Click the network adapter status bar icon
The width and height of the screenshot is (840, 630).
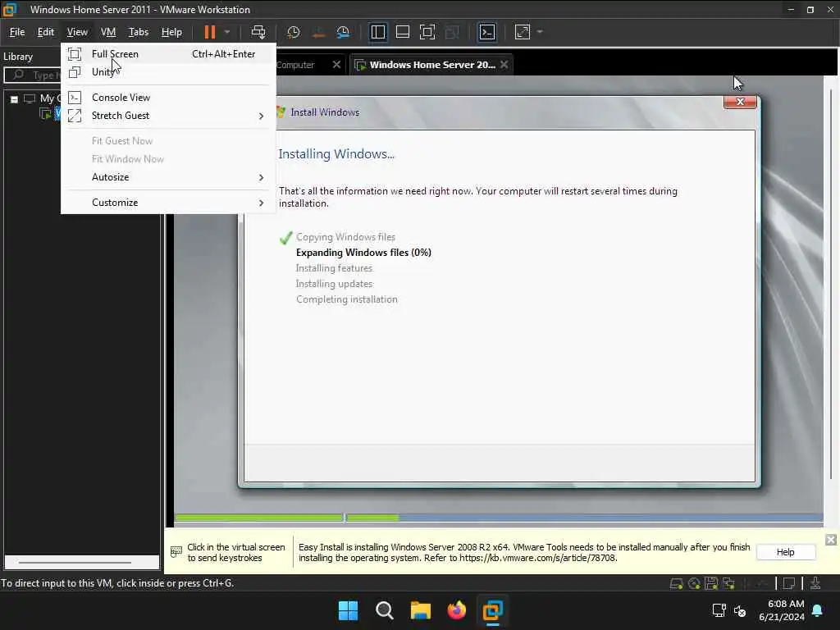[x=728, y=584]
